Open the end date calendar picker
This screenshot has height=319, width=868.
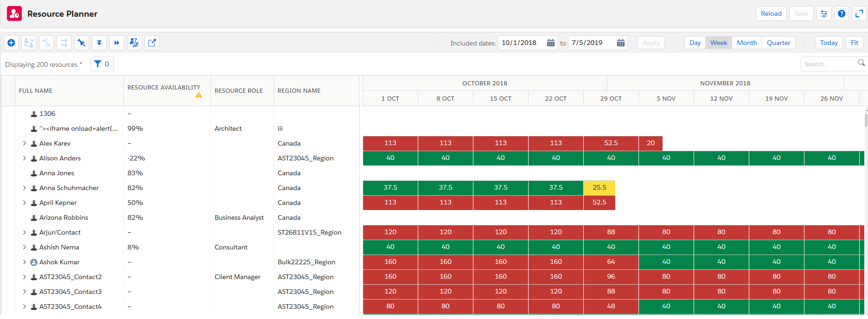(x=621, y=43)
